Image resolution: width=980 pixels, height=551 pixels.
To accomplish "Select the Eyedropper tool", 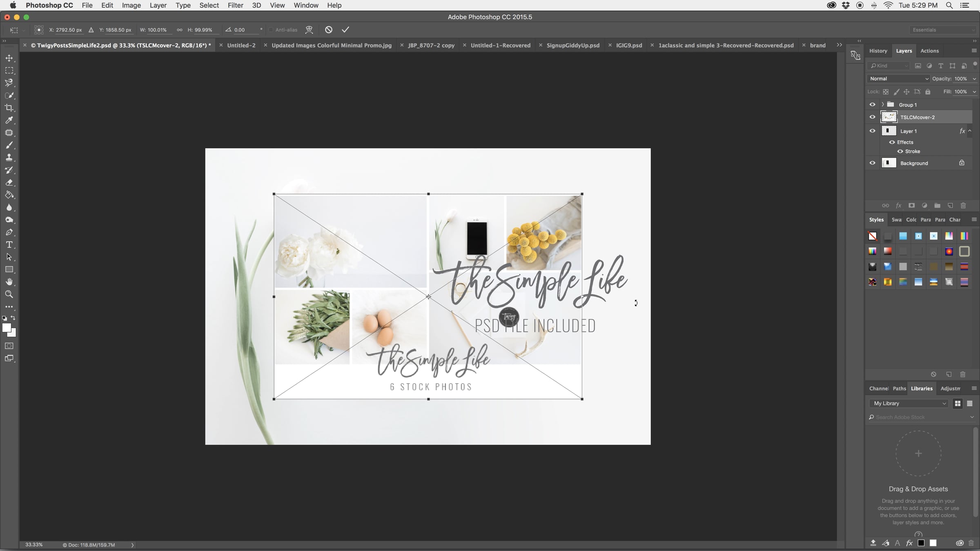I will [x=9, y=120].
